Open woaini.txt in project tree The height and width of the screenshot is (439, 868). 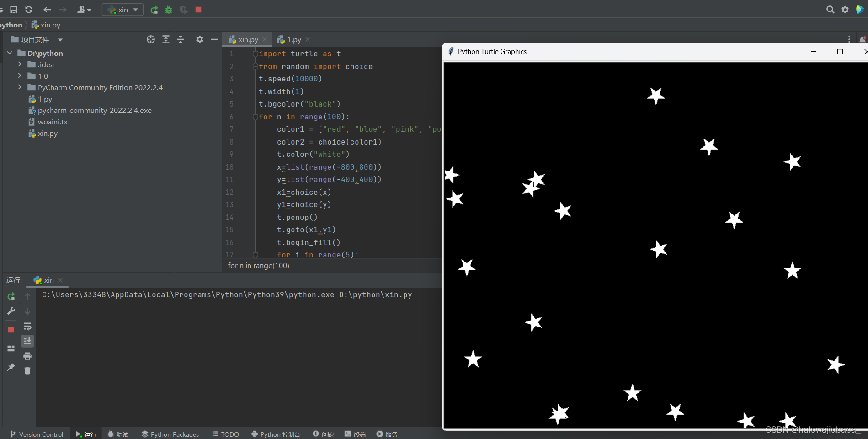coord(54,122)
